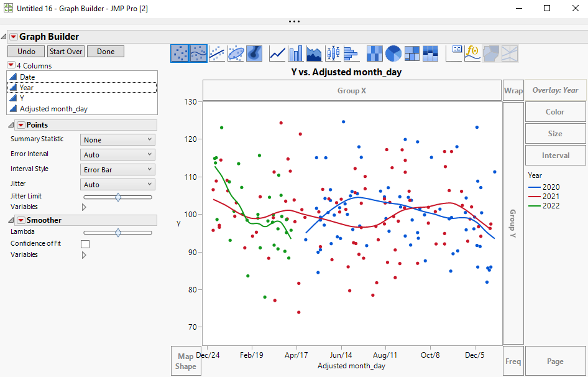
Task: Select the Map Shapes icon
Action: 491,54
